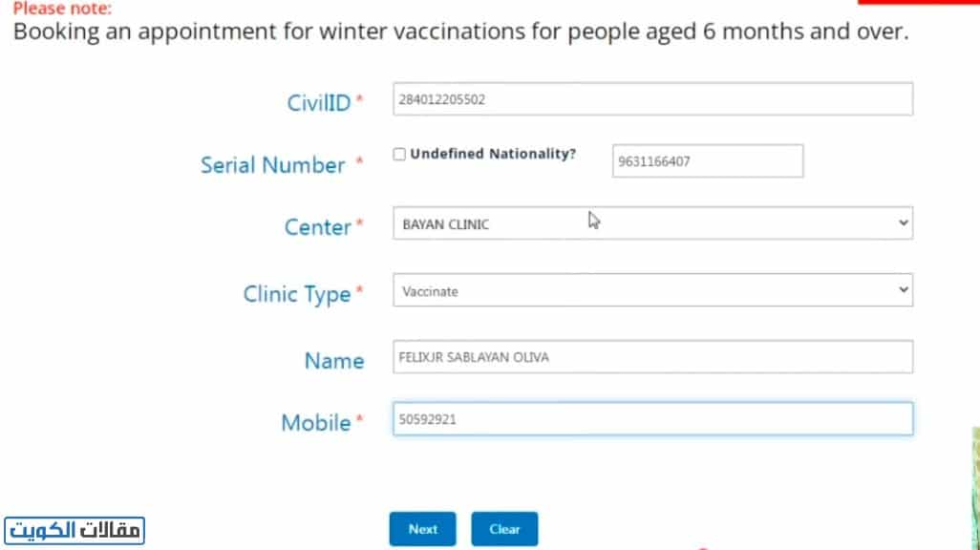Screen dimensions: 980x550
Task: Open the Clinic Type dropdown showing Vaccinate
Action: click(652, 291)
